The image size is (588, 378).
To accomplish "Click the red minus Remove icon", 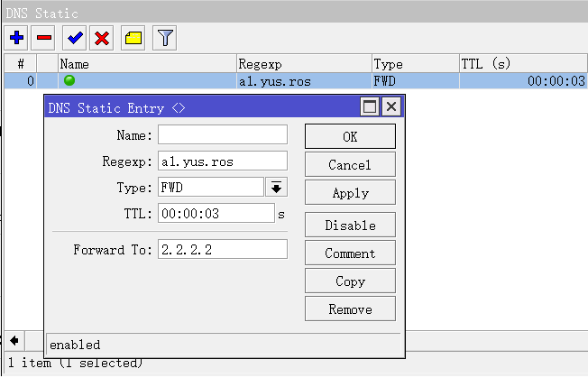I will click(43, 38).
